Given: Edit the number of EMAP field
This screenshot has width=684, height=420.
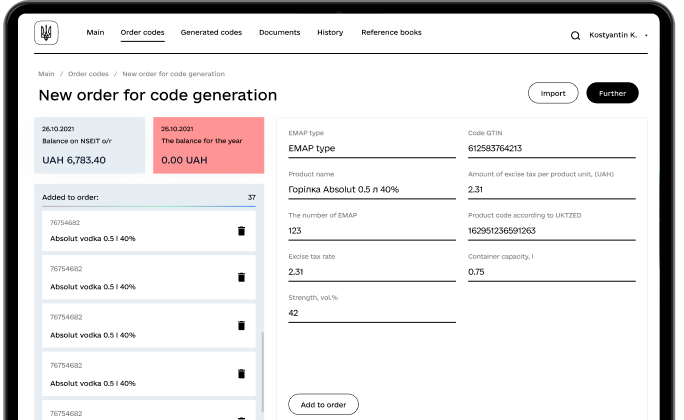Looking at the screenshot, I should [372, 231].
